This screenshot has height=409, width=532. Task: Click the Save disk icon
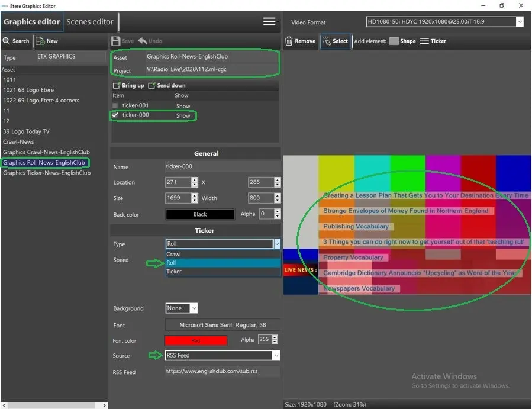point(116,41)
